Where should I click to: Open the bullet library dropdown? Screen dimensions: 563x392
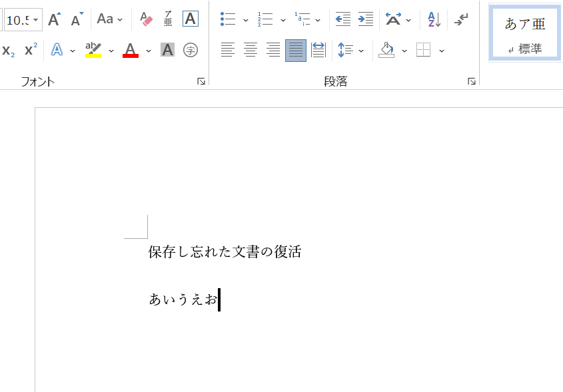pyautogui.click(x=246, y=20)
